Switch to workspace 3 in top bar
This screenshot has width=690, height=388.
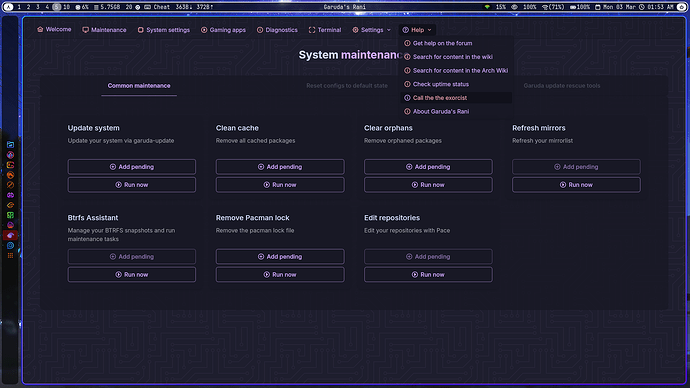(38, 7)
